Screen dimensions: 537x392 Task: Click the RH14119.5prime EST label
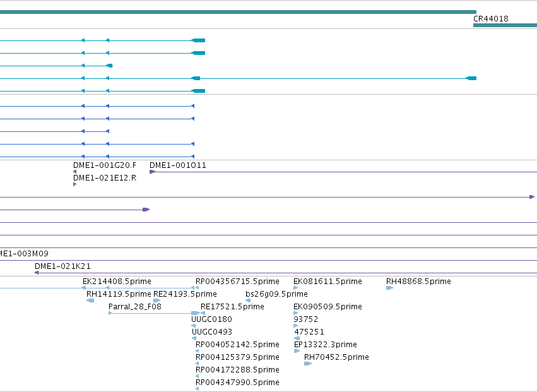(x=119, y=294)
